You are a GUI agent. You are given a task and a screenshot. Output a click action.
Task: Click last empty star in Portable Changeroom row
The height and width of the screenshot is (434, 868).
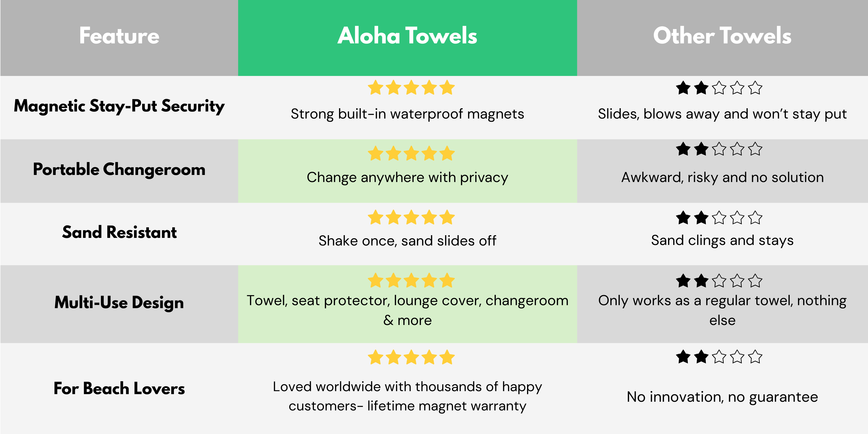pos(755,149)
